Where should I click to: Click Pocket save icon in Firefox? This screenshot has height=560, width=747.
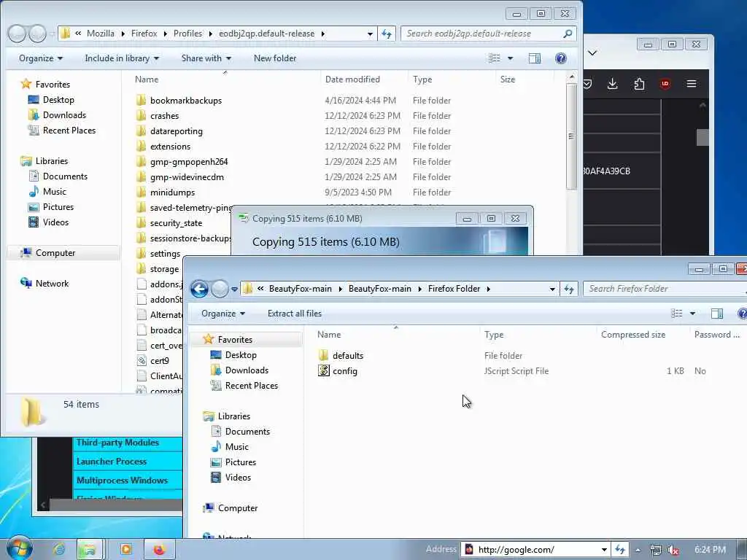pos(587,85)
